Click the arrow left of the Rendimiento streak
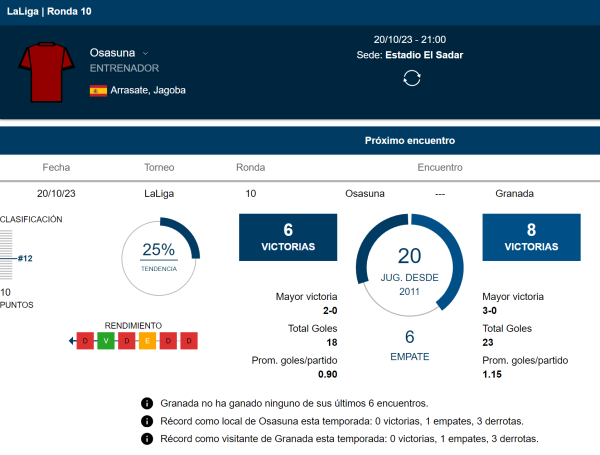 click(72, 341)
